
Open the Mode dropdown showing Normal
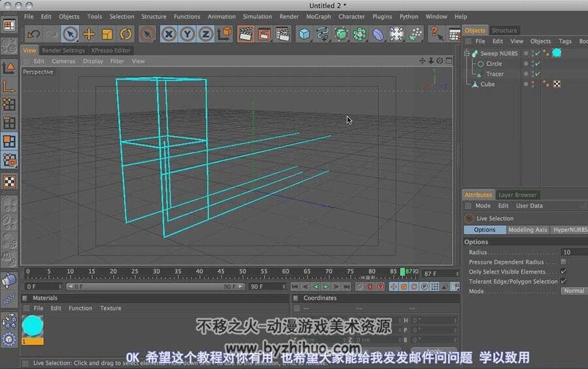[574, 291]
